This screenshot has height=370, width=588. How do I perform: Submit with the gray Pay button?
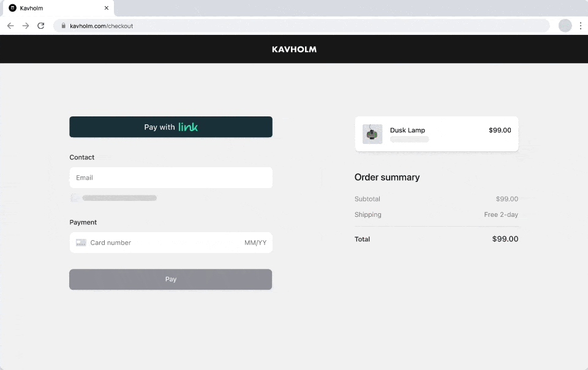171,279
